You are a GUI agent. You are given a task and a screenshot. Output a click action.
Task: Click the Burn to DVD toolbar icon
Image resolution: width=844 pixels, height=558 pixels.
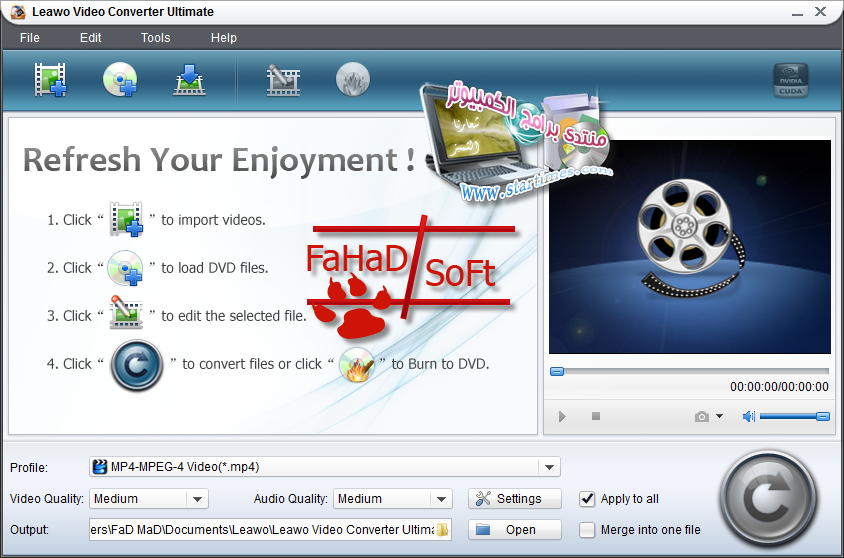pyautogui.click(x=352, y=79)
